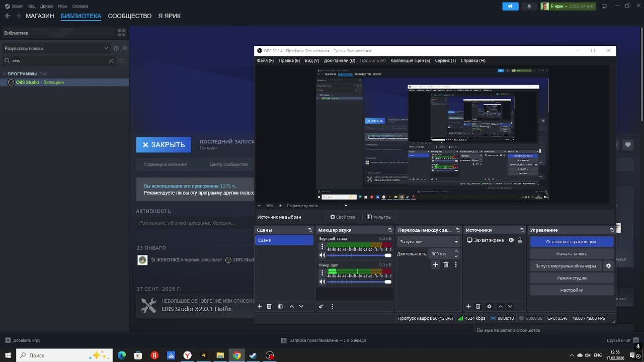
Task: Add a new scene with the plus icon in OBS Scenes dock
Action: [260, 306]
